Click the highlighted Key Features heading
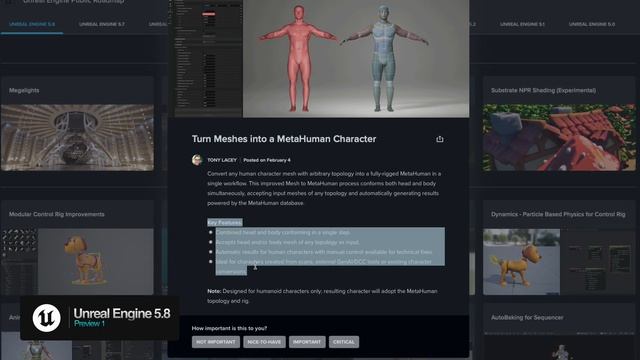This screenshot has width=640, height=360. coord(224,222)
